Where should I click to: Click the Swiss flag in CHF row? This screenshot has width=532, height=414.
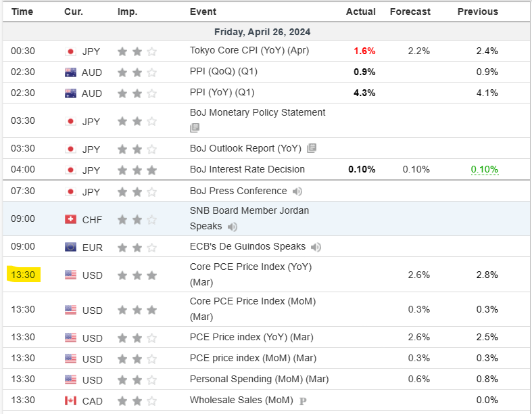pos(70,219)
